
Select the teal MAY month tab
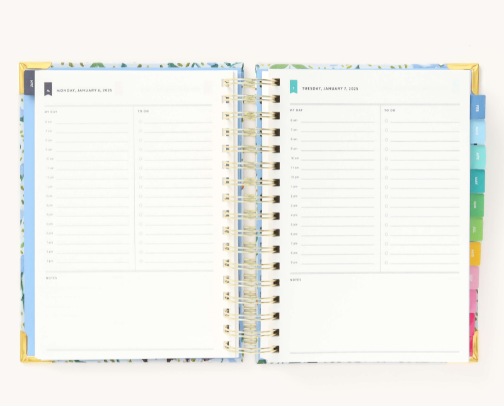click(477, 181)
